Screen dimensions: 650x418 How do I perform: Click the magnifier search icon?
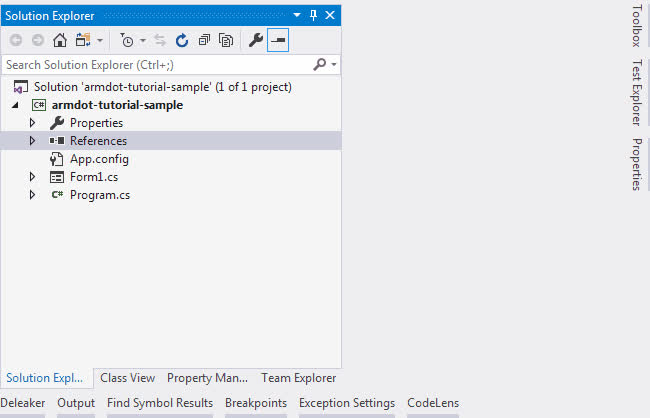319,65
